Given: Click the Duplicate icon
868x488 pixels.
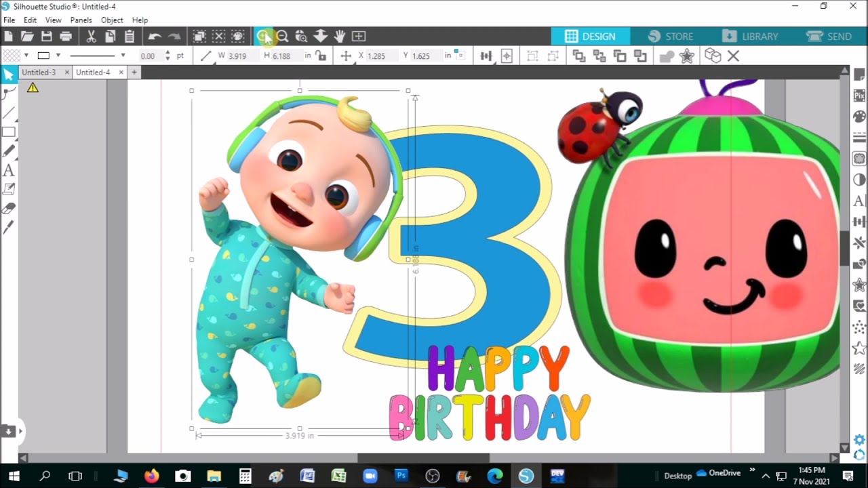Looking at the screenshot, I should [x=712, y=56].
